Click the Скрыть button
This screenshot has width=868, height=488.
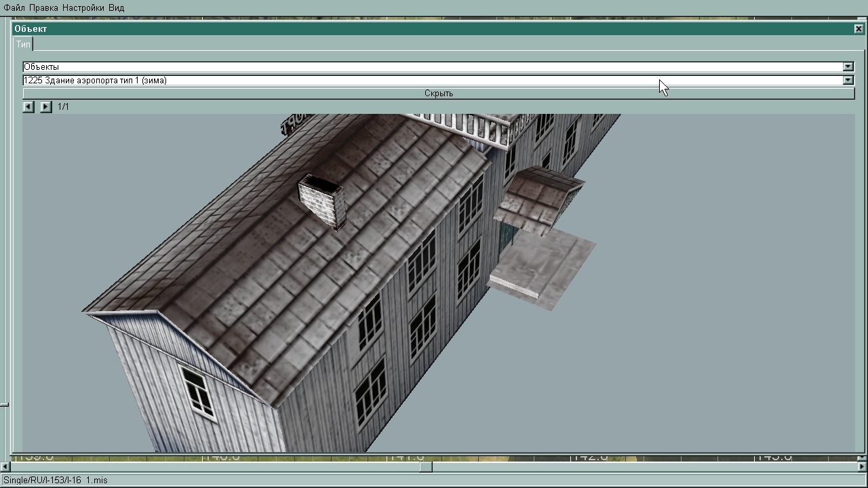[439, 94]
